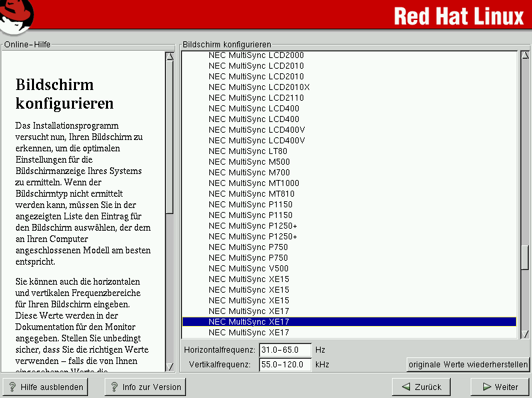This screenshot has height=398, width=532.
Task: Select NEC MultiSync M500 entry
Action: (249, 162)
